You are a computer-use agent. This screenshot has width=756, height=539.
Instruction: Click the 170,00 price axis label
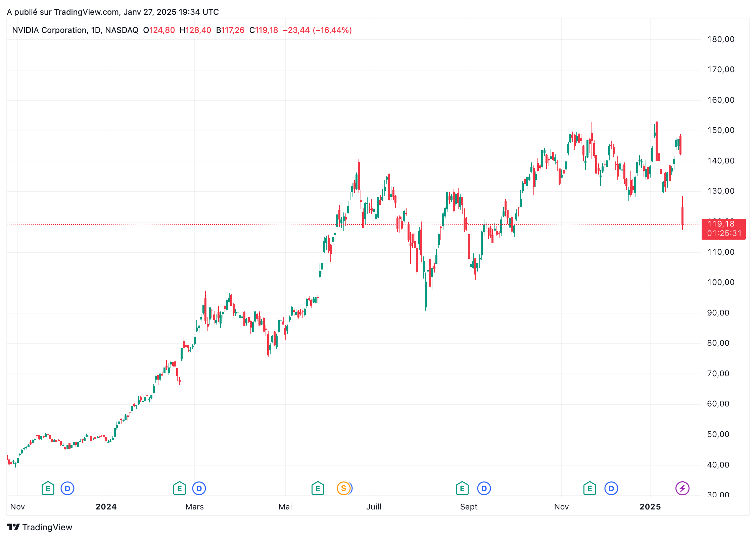721,69
